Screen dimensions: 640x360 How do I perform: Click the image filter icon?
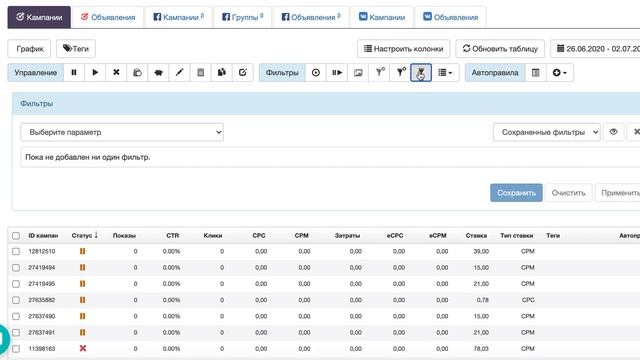[x=358, y=73]
